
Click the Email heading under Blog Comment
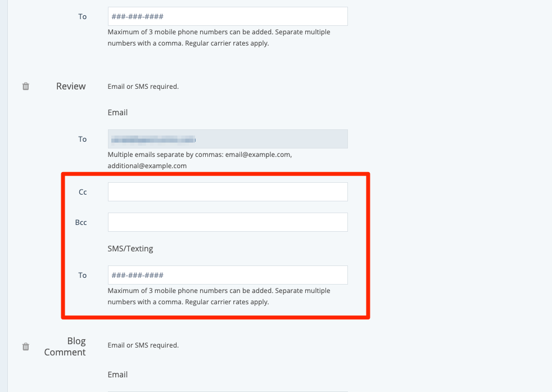(117, 375)
